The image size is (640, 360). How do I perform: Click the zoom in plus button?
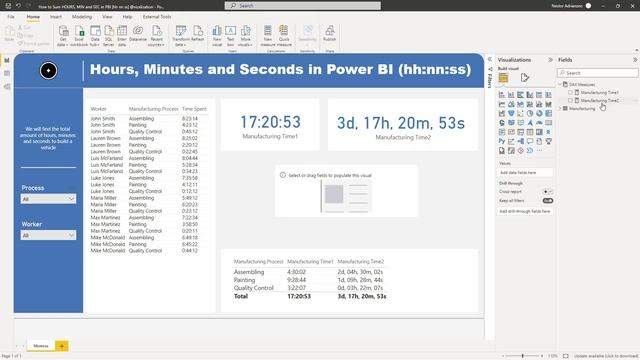pos(542,356)
